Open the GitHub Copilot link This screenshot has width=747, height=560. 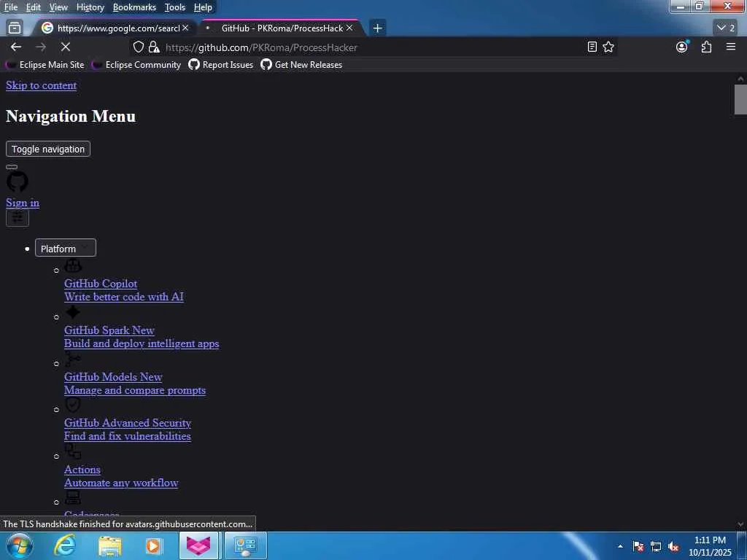[x=101, y=284]
